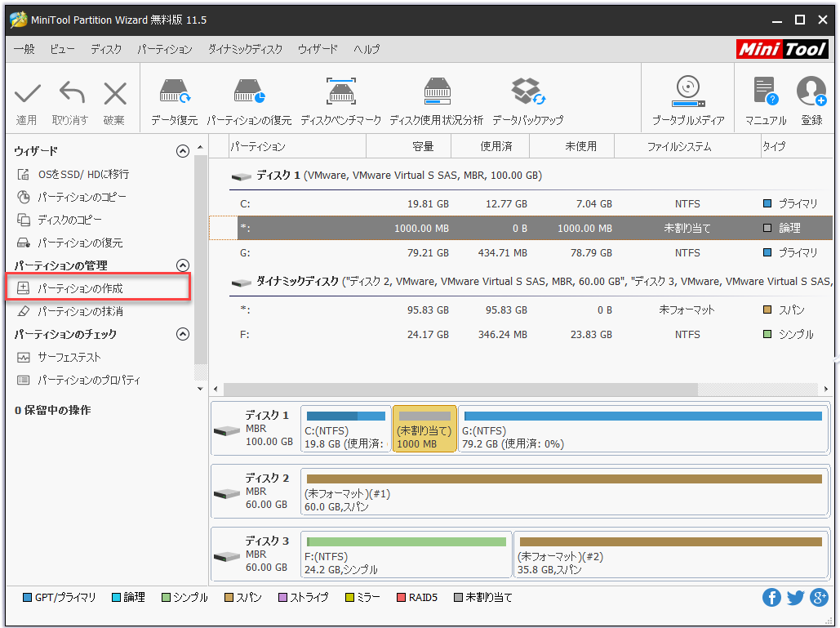Collapse the パーティションの管理 section
840x628 pixels.
tap(183, 265)
